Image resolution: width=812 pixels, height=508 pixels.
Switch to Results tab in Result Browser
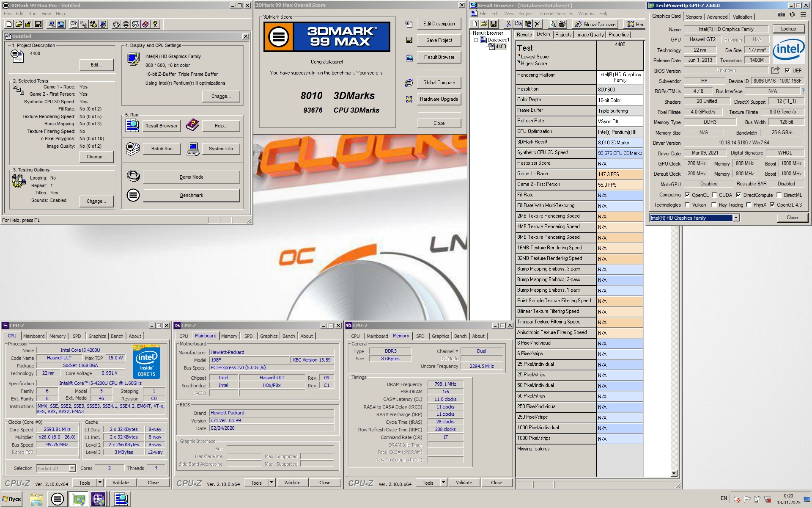pos(524,35)
